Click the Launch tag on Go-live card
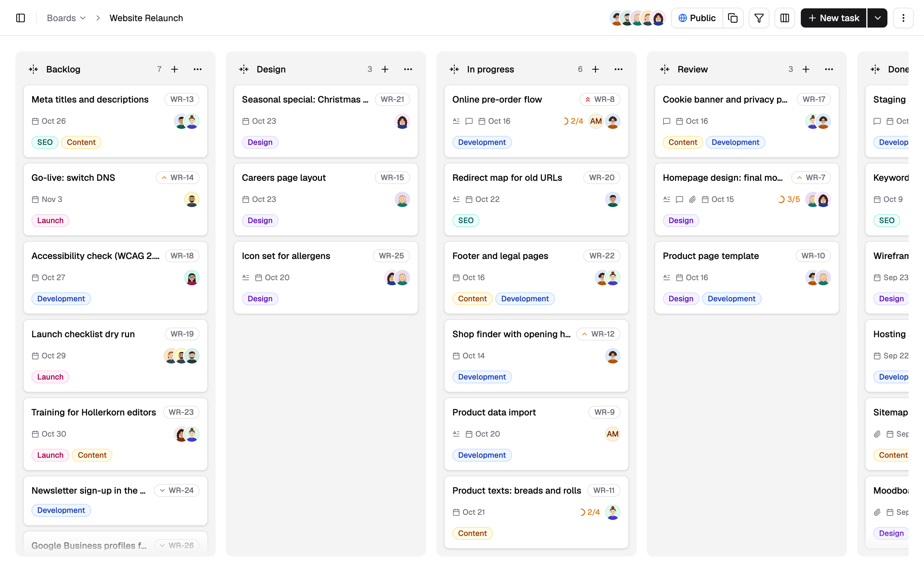The height and width of the screenshot is (577, 924). pyautogui.click(x=50, y=221)
